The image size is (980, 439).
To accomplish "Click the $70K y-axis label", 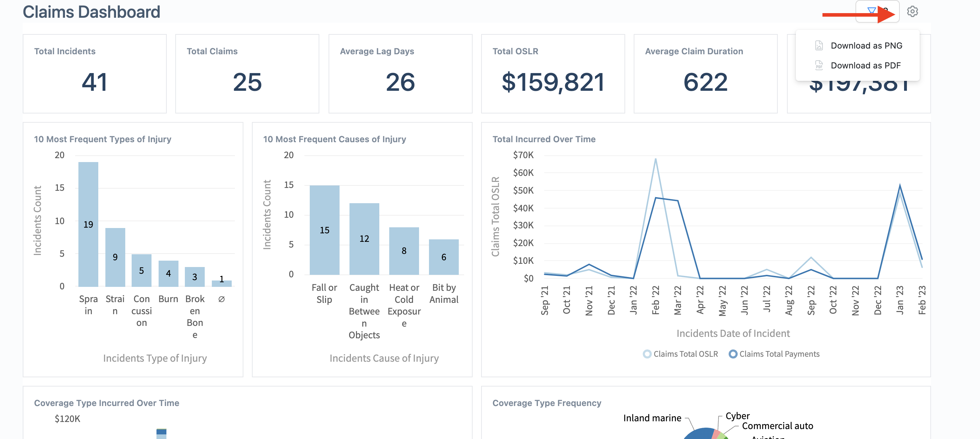I will click(x=523, y=155).
